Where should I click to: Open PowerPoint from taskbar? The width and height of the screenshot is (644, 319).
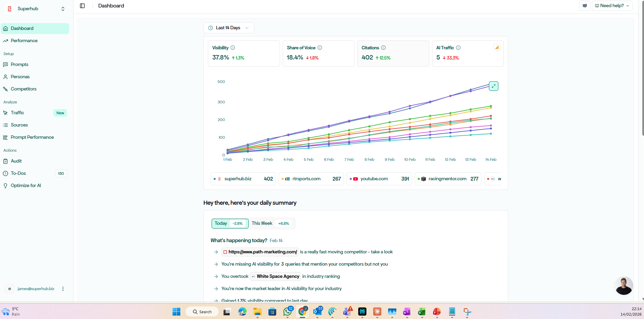437,312
